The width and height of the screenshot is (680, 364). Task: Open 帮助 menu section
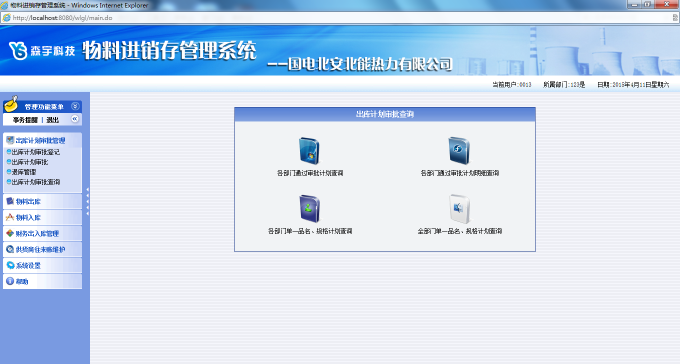(42, 281)
